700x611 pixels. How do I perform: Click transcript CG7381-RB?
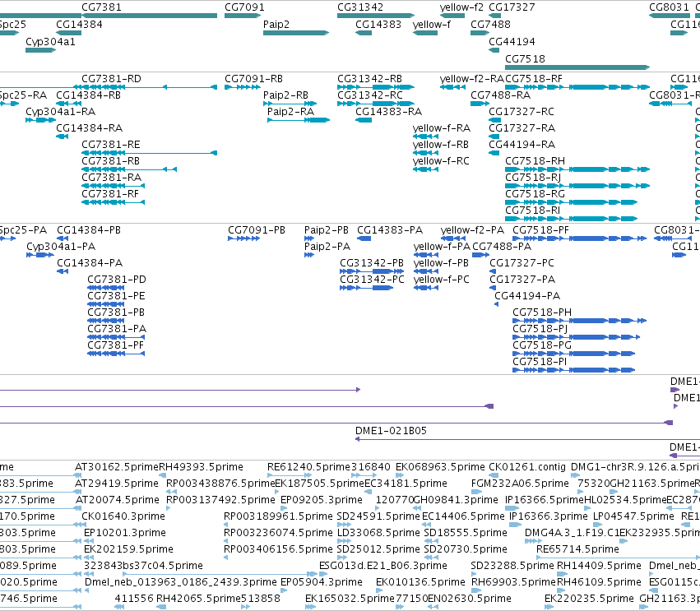coord(111,161)
